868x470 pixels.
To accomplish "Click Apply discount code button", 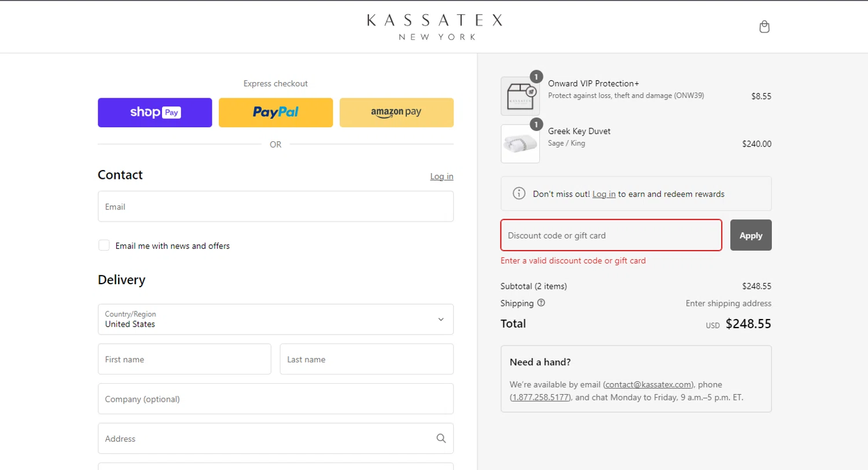I will pos(751,235).
